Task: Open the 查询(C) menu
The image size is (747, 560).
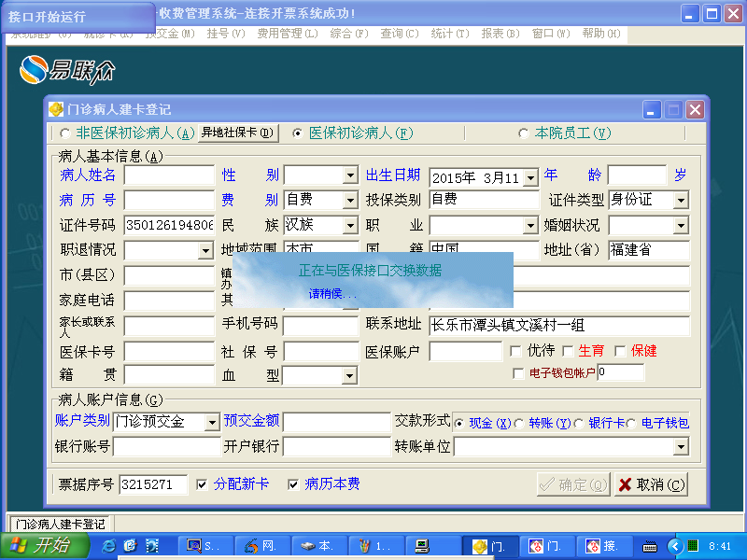Action: [400, 34]
